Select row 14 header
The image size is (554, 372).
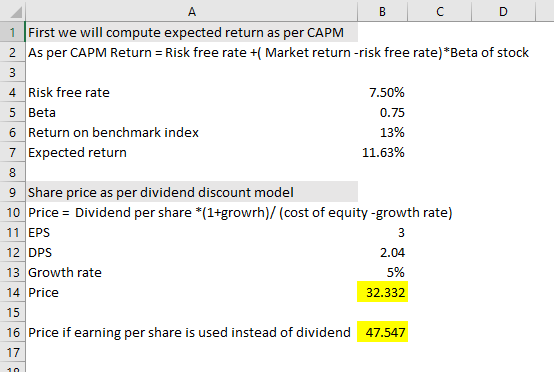12,293
